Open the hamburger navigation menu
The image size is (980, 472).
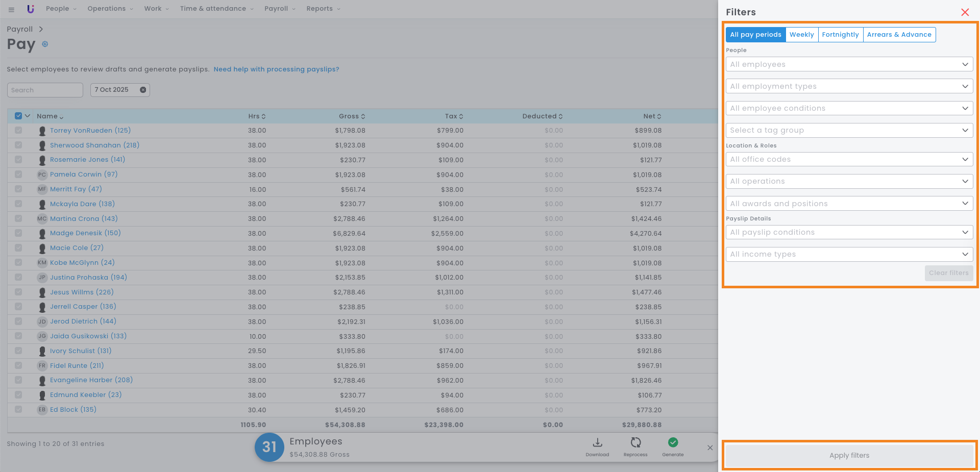coord(11,9)
